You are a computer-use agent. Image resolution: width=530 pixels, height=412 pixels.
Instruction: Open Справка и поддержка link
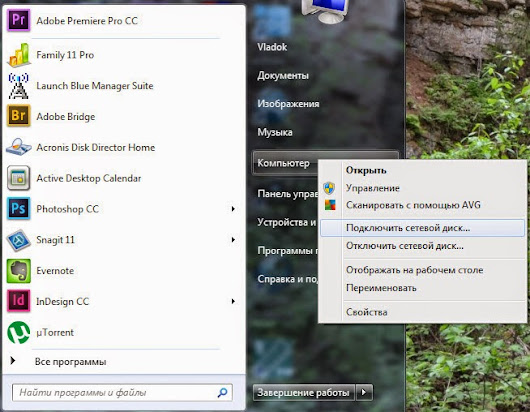point(288,279)
